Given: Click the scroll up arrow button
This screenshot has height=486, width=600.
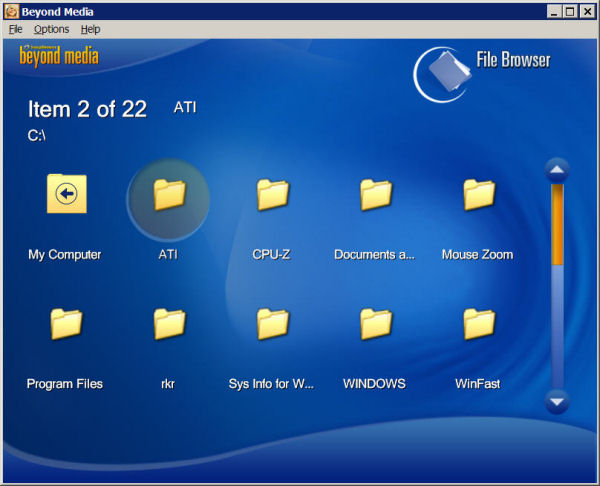Looking at the screenshot, I should pos(557,170).
